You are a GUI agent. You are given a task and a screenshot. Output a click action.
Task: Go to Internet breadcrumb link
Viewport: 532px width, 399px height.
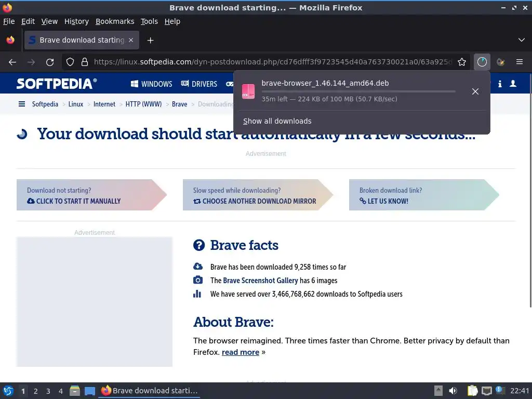point(104,104)
